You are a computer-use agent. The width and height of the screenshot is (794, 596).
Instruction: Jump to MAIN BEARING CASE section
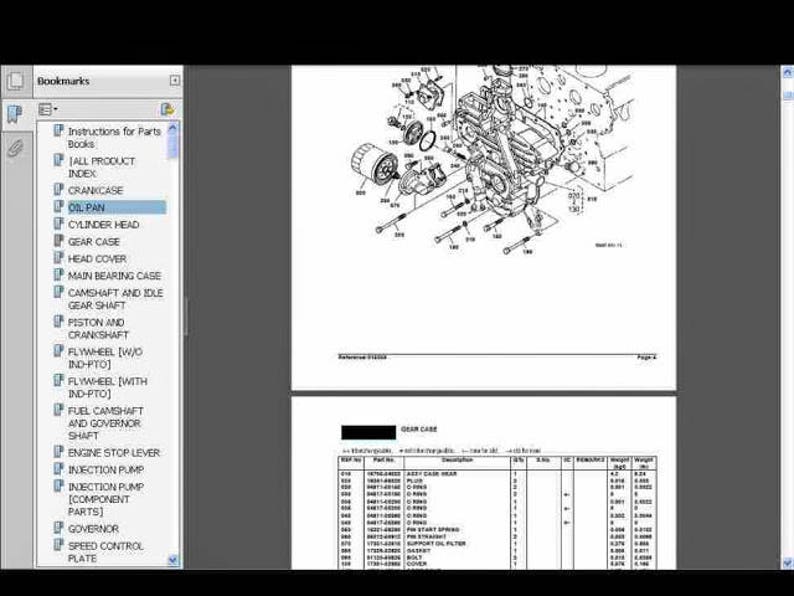coord(114,275)
